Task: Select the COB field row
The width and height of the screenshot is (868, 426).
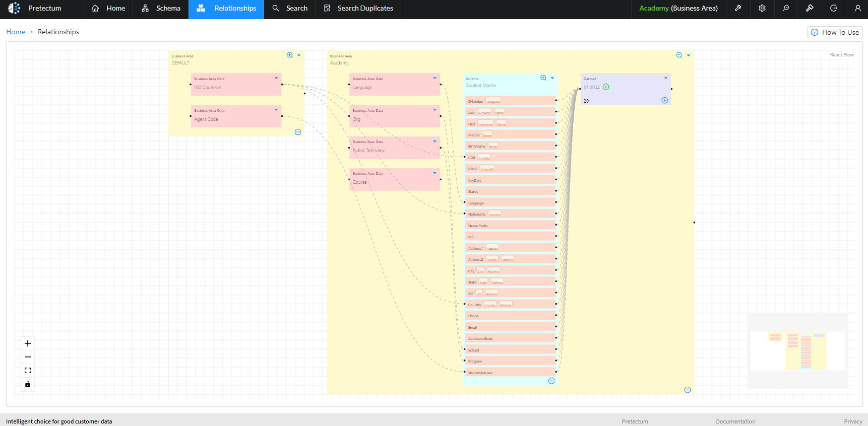Action: click(x=510, y=157)
